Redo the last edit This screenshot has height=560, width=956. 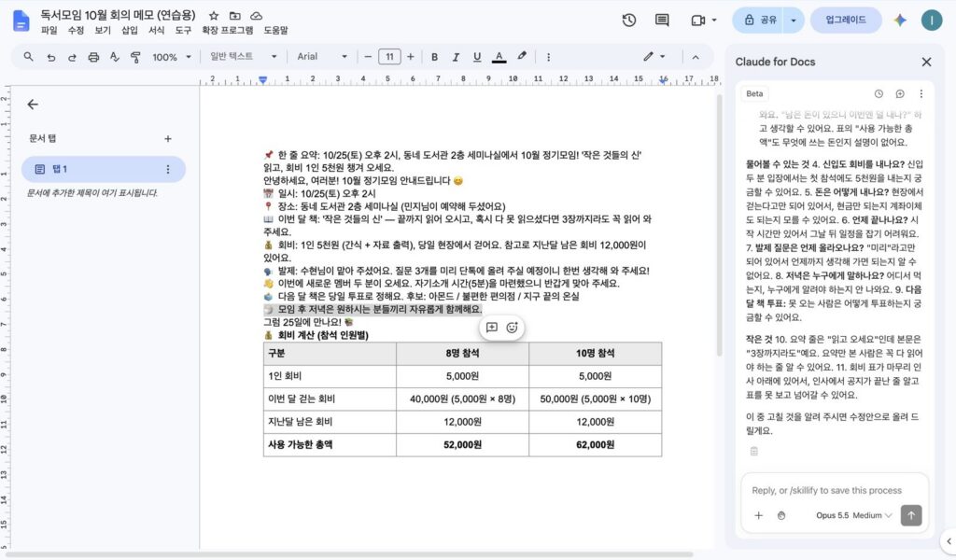pyautogui.click(x=72, y=57)
